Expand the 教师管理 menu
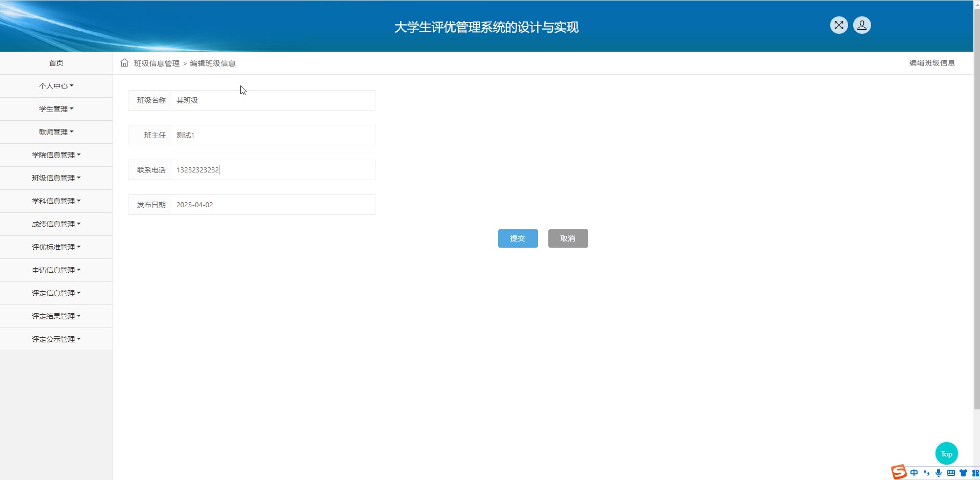Viewport: 980px width, 480px height. (x=56, y=132)
